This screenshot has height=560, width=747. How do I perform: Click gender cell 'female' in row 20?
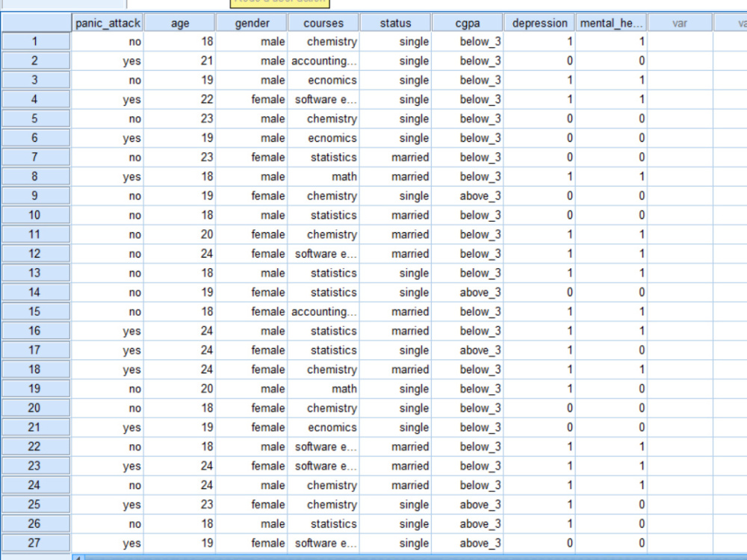click(252, 408)
